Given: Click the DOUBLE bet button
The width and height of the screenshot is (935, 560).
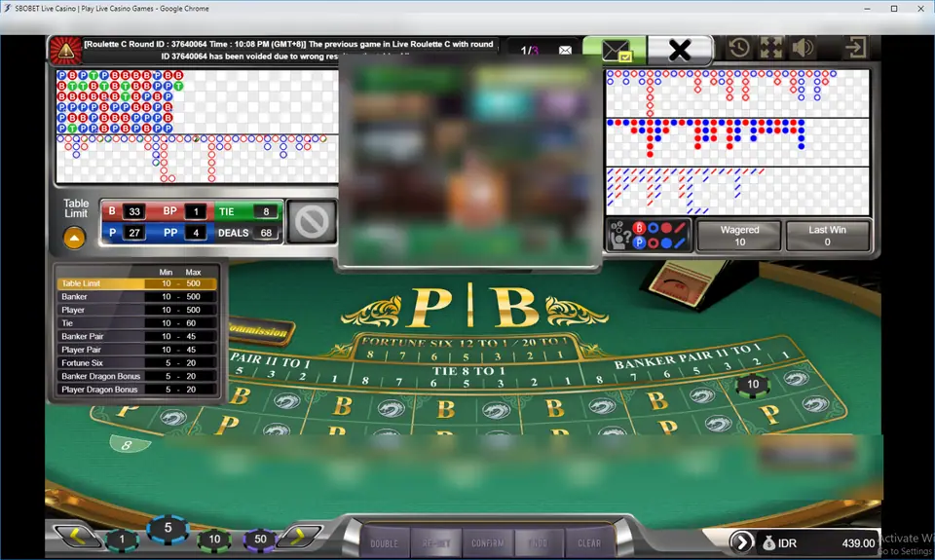Looking at the screenshot, I should [384, 543].
